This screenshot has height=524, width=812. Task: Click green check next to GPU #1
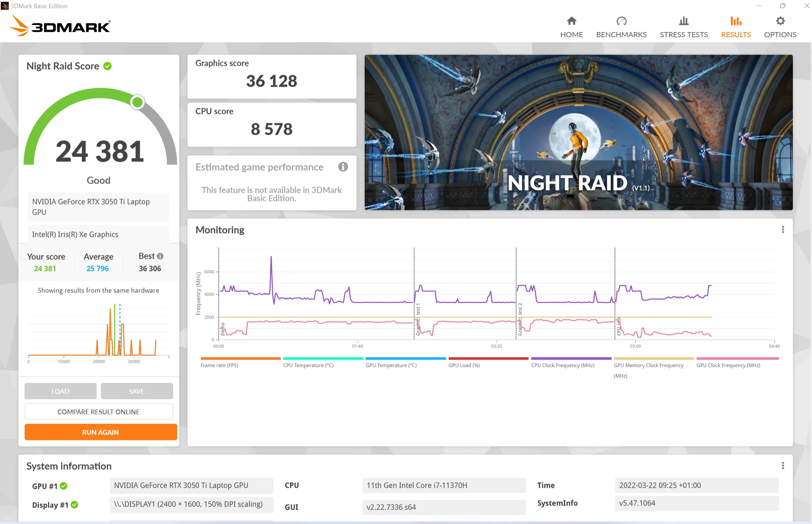pyautogui.click(x=64, y=486)
